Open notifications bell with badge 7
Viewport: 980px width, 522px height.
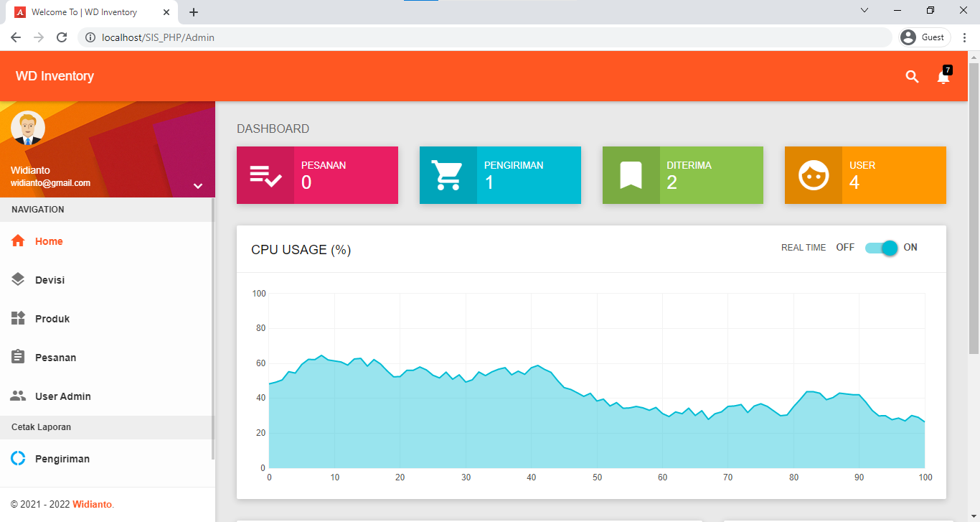point(943,76)
